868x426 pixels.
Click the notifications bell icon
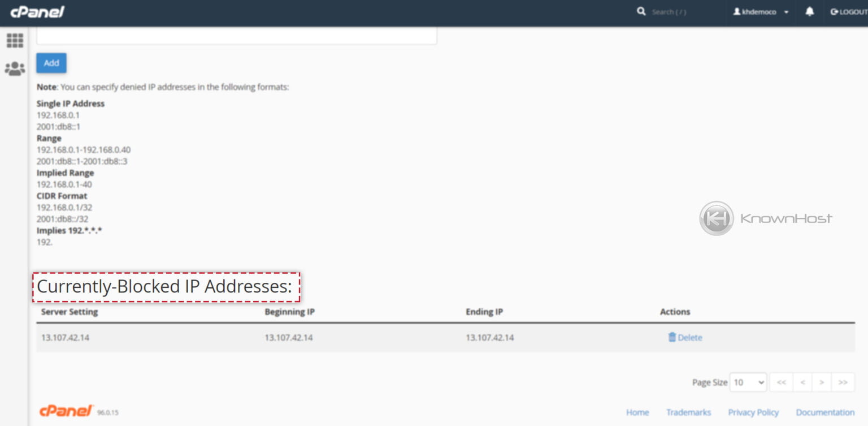(809, 11)
